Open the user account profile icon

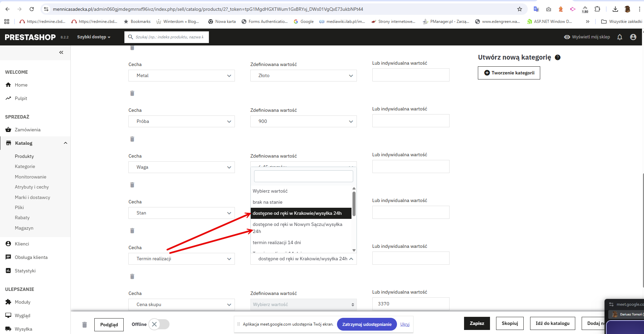tap(633, 37)
